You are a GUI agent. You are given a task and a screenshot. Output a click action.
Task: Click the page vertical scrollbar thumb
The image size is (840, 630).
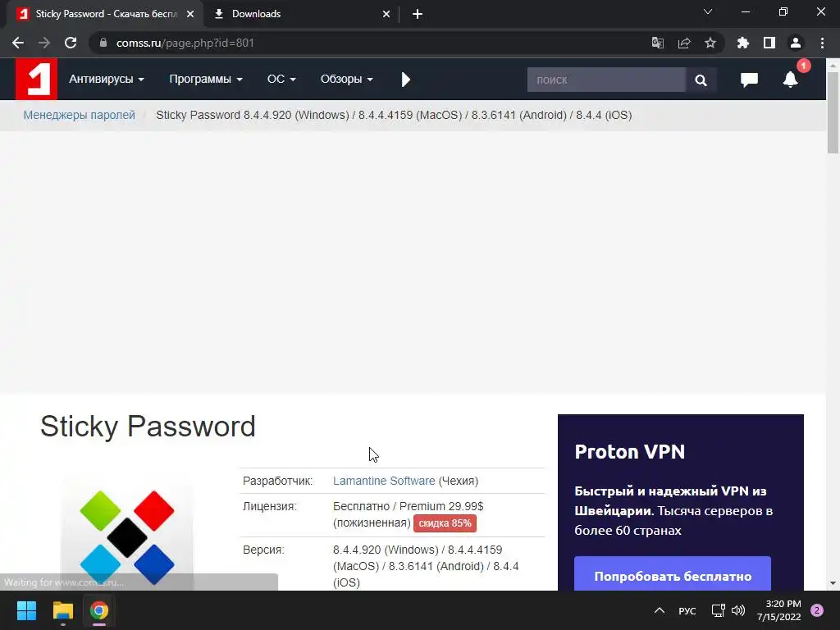tap(833, 113)
